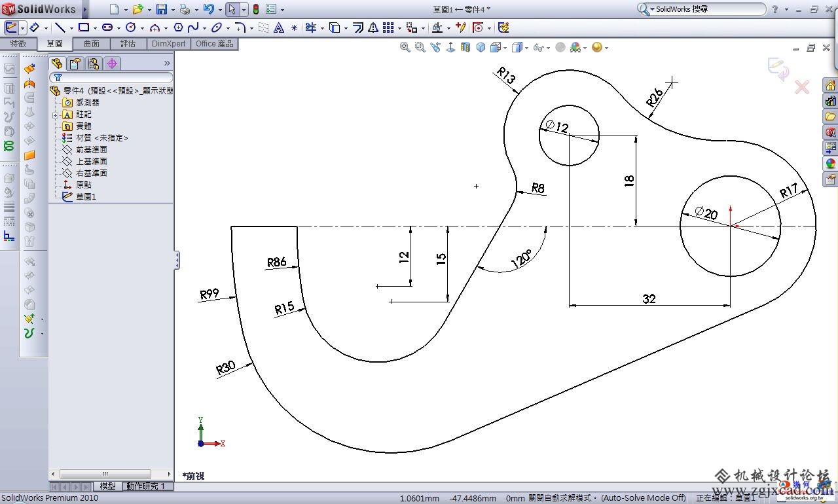Confirm and exit sketch corner icon
This screenshot has height=504, width=838.
(x=778, y=69)
